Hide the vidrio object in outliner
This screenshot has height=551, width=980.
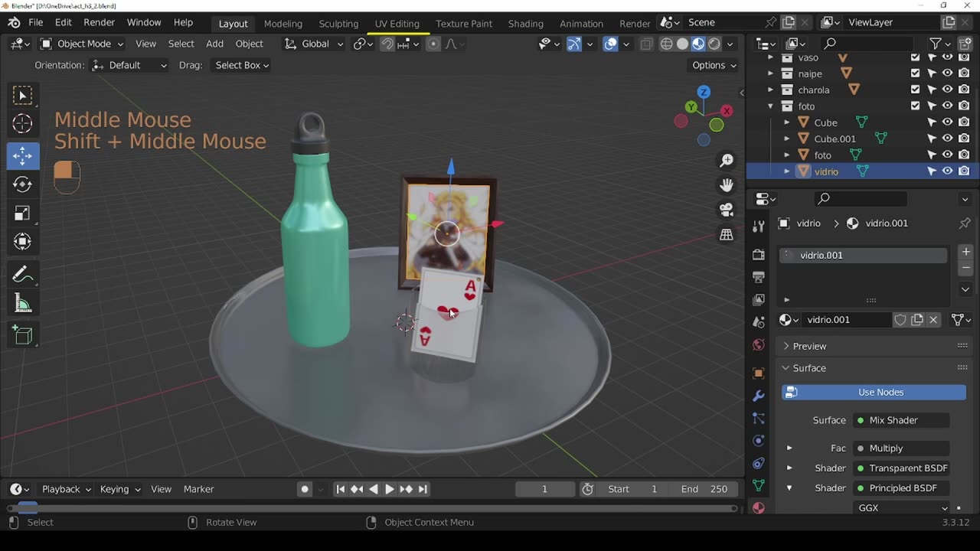(x=947, y=171)
